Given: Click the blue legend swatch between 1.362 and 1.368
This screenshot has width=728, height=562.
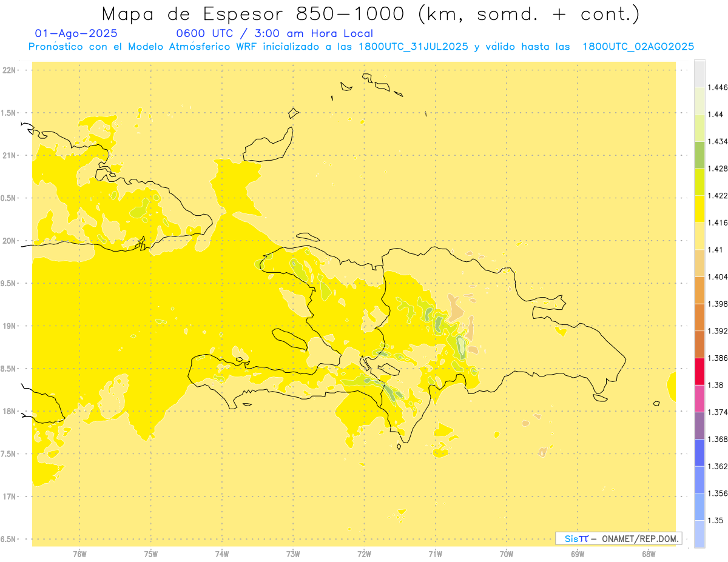Looking at the screenshot, I should click(x=699, y=452).
